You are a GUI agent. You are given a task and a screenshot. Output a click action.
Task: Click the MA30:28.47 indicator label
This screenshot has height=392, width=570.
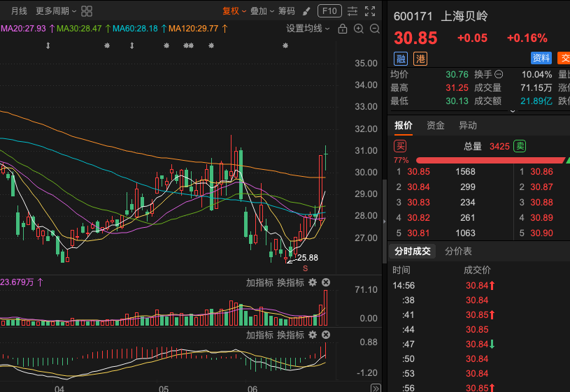[x=79, y=29]
